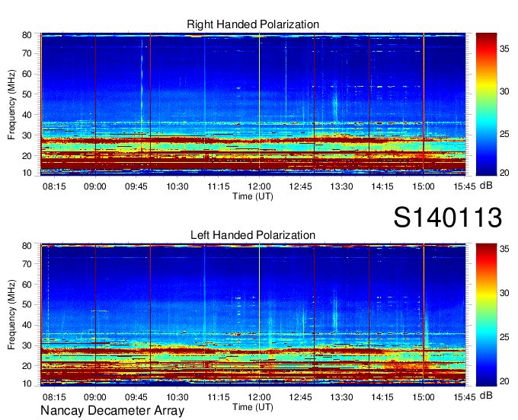
Task: Click 'Frequency (MHz)' label of Right Handed plot
Action: pos(11,104)
